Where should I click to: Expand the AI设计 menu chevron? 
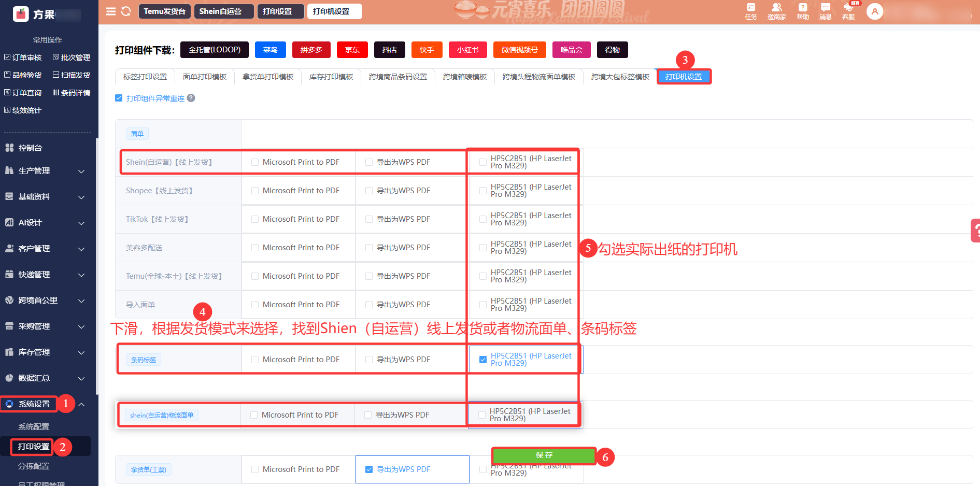point(81,223)
